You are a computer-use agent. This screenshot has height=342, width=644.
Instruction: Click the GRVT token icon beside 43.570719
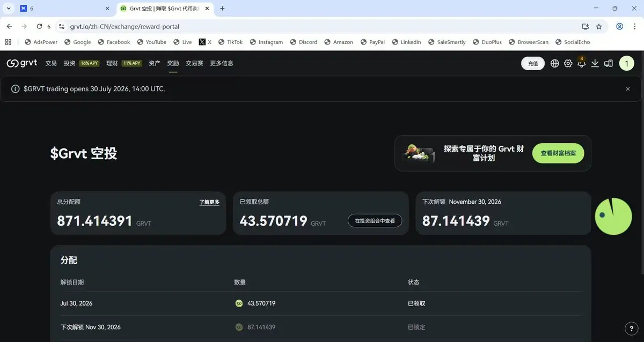pos(239,303)
